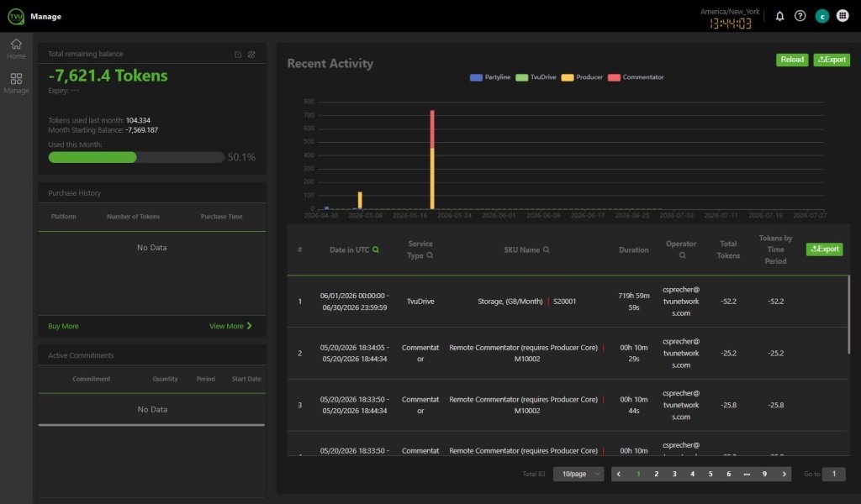This screenshot has height=504, width=861.
Task: Click the Commitment column header
Action: (91, 379)
